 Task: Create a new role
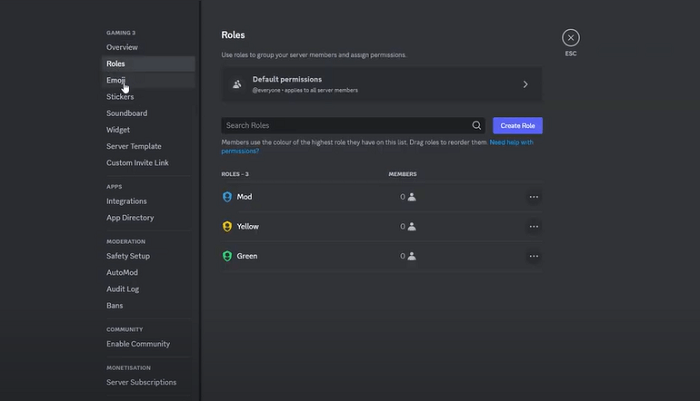point(517,125)
